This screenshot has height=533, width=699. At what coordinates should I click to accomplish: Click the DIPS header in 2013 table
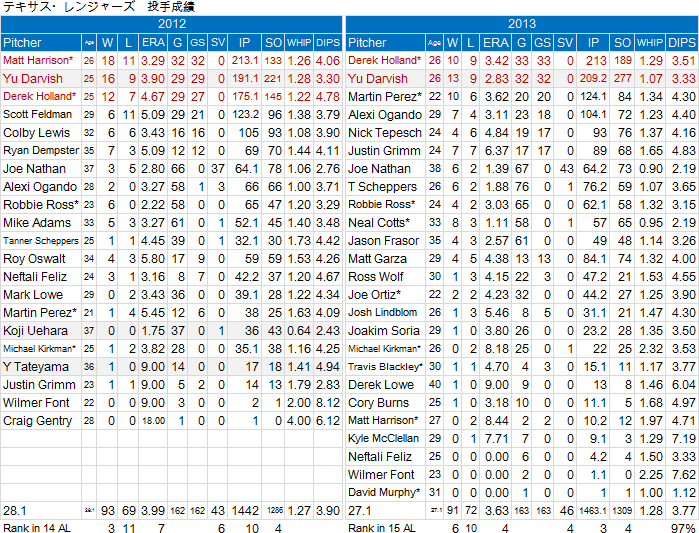pyautogui.click(x=682, y=42)
